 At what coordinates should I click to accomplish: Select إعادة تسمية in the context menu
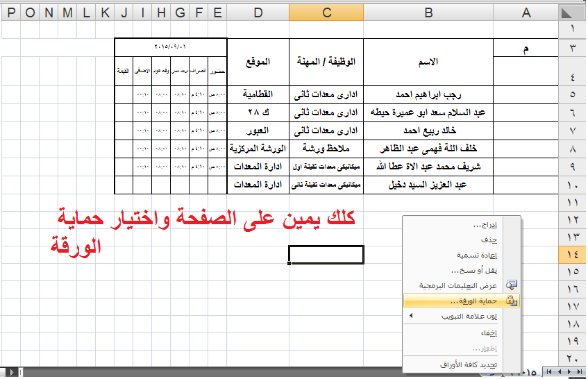pos(462,255)
